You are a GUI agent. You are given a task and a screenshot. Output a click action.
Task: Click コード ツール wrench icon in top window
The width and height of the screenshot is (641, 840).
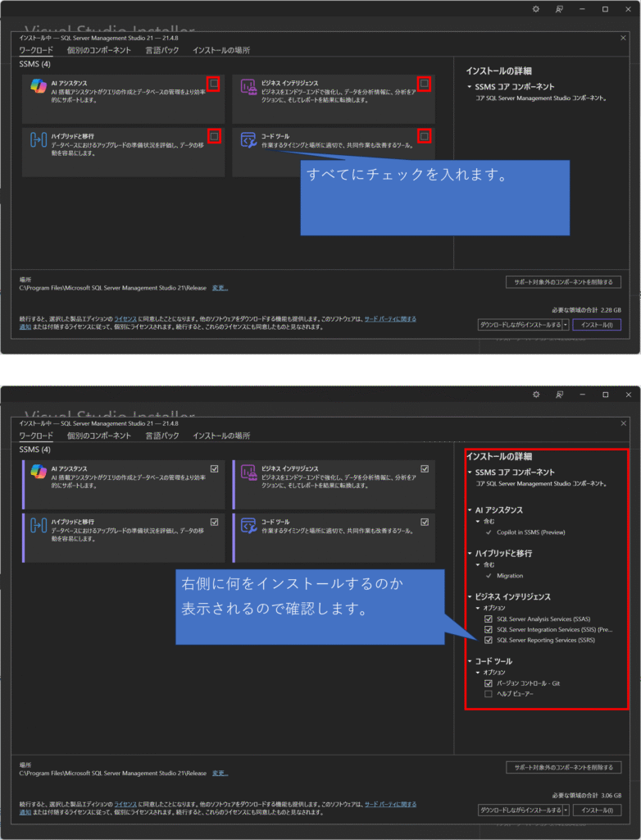coord(248,139)
